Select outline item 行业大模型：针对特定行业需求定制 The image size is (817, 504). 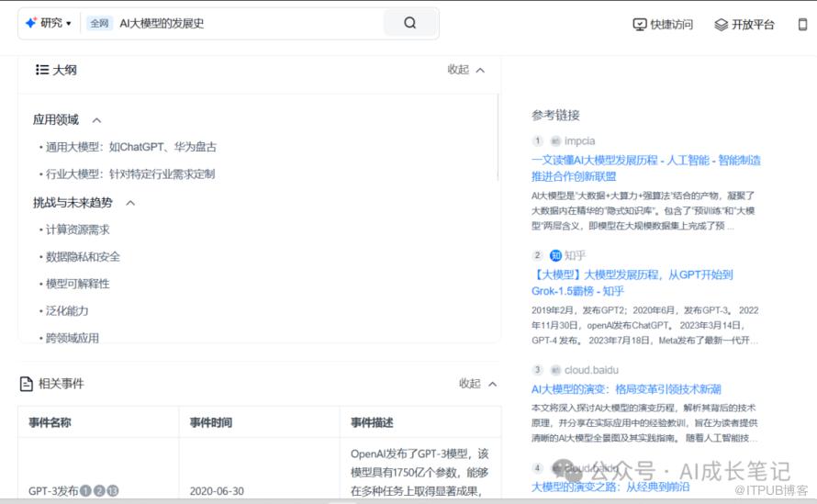click(130, 174)
